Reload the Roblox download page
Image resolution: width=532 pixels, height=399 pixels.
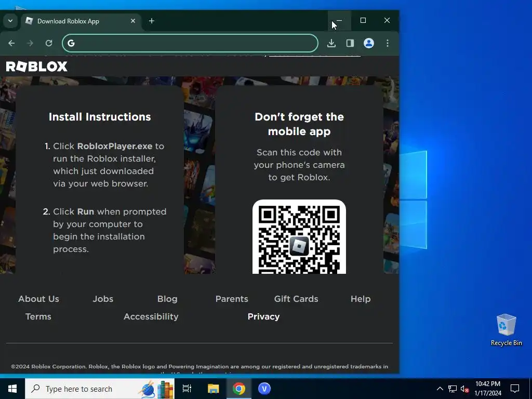click(x=49, y=43)
